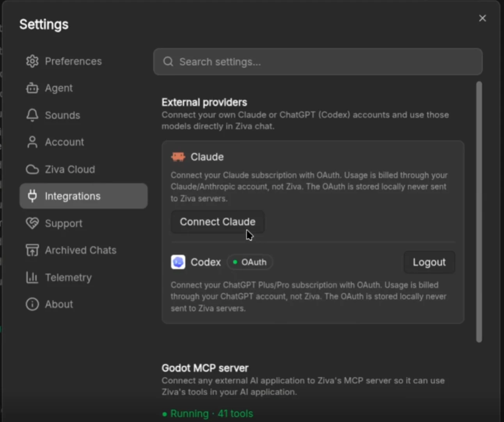Click the settings panel vertical scrollbar
Viewport: 504px width, 422px height.
pyautogui.click(x=479, y=212)
